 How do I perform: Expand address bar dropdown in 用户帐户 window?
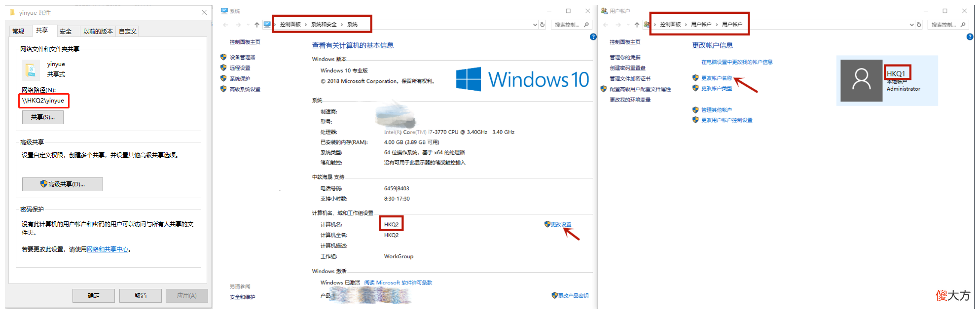point(911,25)
